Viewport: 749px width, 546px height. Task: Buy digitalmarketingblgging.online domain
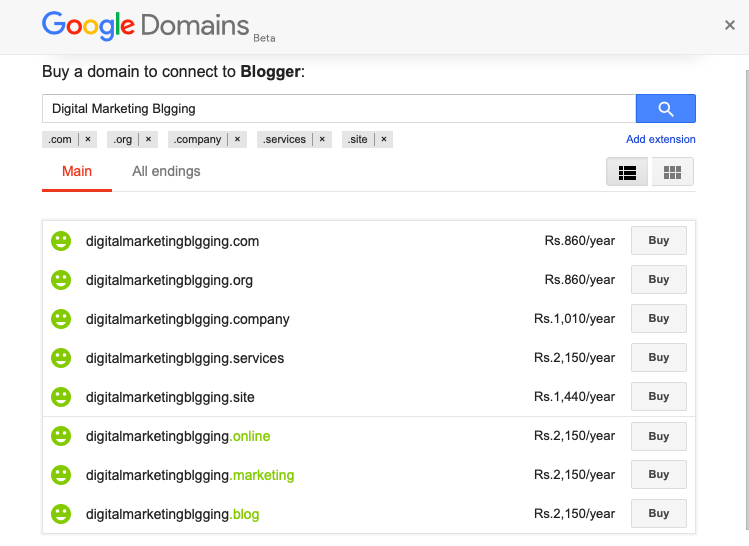pos(659,436)
